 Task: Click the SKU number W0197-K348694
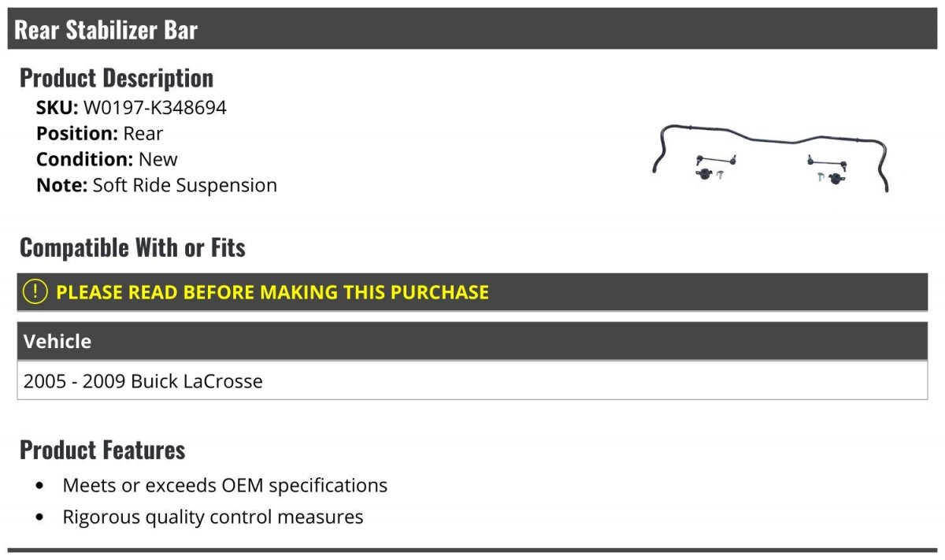(x=154, y=108)
